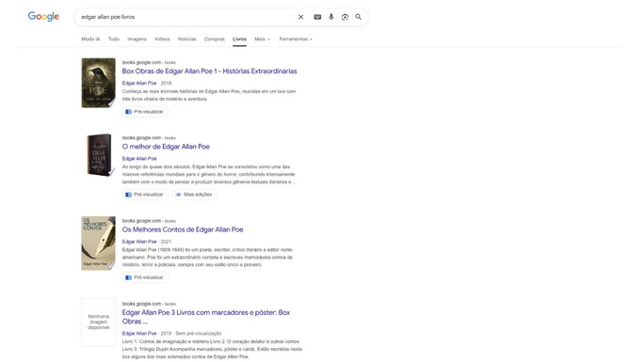The width and height of the screenshot is (644, 362).
Task: Open Edgar Allan Poe 3 Livros com marcadores link
Action: pos(206,317)
